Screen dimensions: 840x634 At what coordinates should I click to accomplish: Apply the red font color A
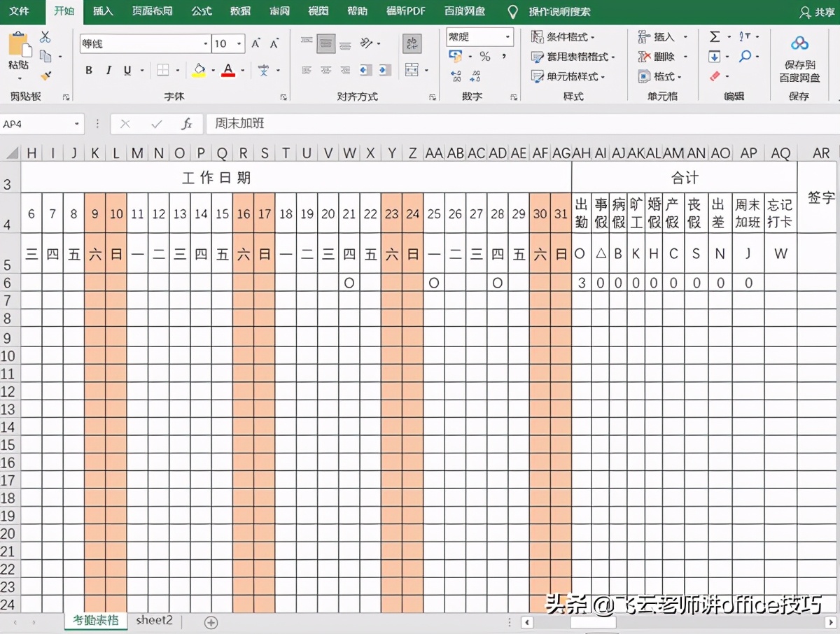228,70
